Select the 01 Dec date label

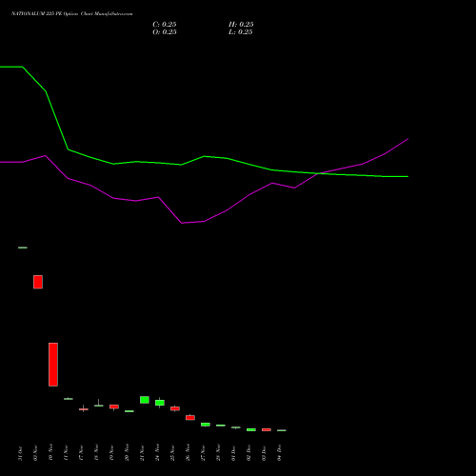pyautogui.click(x=233, y=453)
